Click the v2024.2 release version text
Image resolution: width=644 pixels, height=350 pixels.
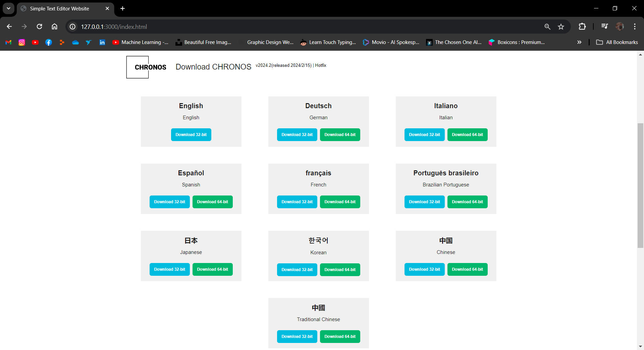click(284, 65)
